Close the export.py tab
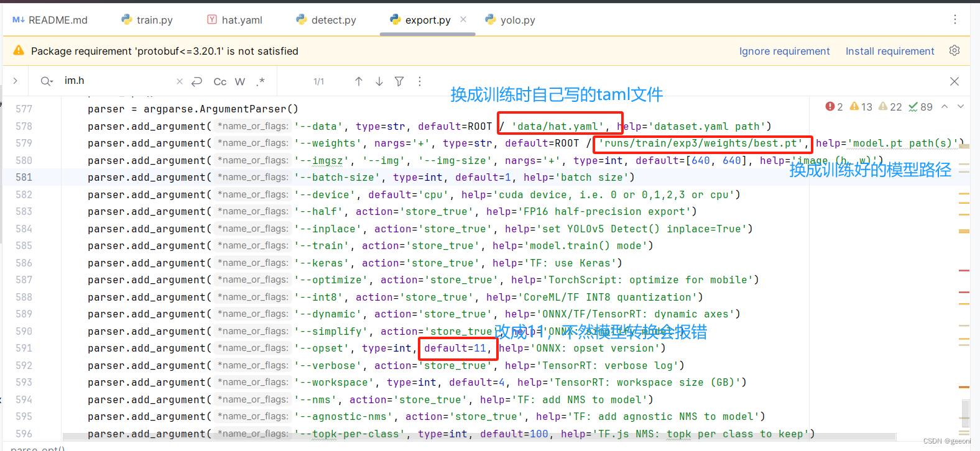Image resolution: width=980 pixels, height=451 pixels. [x=463, y=19]
